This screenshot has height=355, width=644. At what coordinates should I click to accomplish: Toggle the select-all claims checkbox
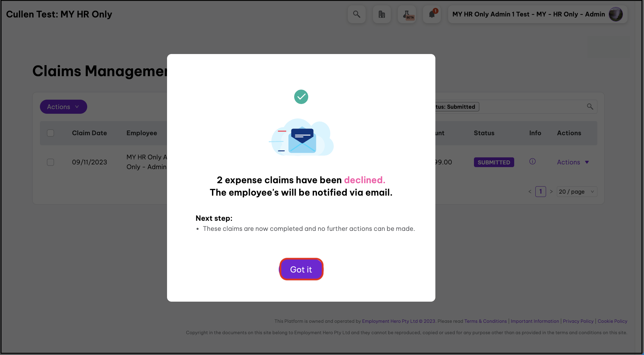pyautogui.click(x=51, y=133)
